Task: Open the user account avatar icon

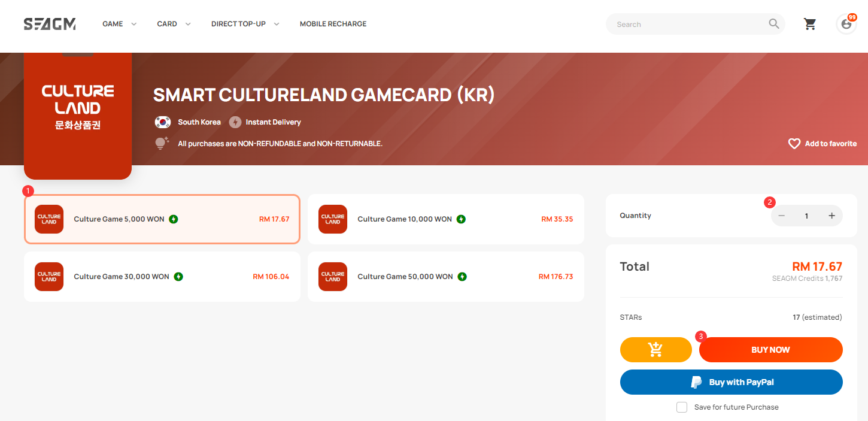Action: 846,24
